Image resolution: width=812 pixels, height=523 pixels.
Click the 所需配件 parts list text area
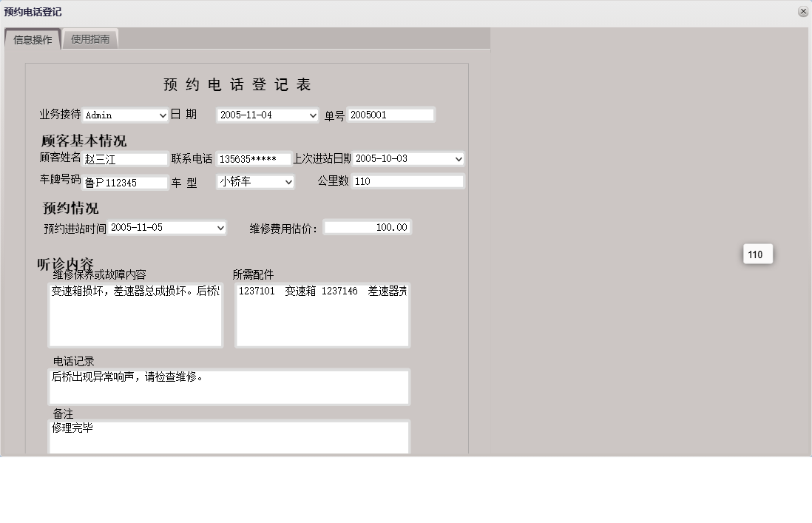322,314
